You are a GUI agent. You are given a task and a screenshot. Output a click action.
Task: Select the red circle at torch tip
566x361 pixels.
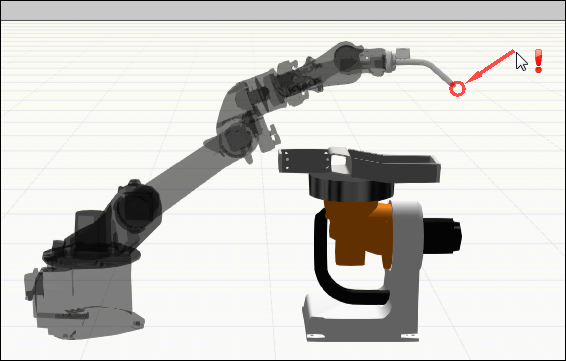point(457,89)
